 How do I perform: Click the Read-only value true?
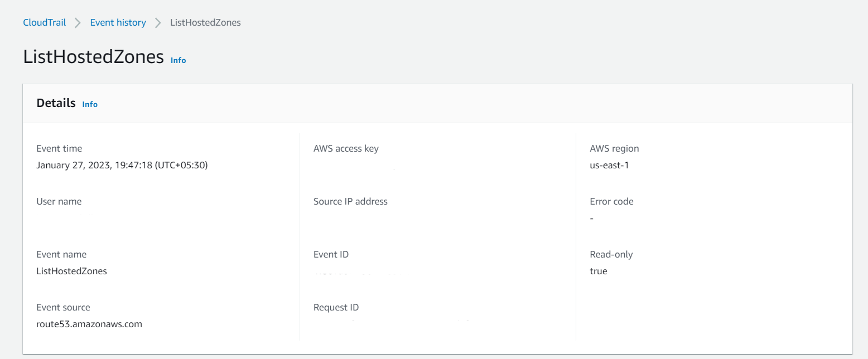(598, 271)
